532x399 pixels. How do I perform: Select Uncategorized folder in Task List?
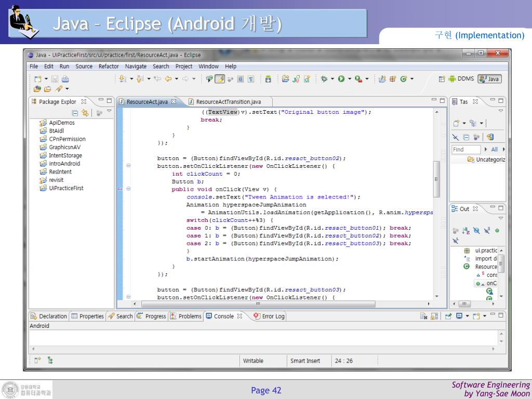pyautogui.click(x=486, y=159)
